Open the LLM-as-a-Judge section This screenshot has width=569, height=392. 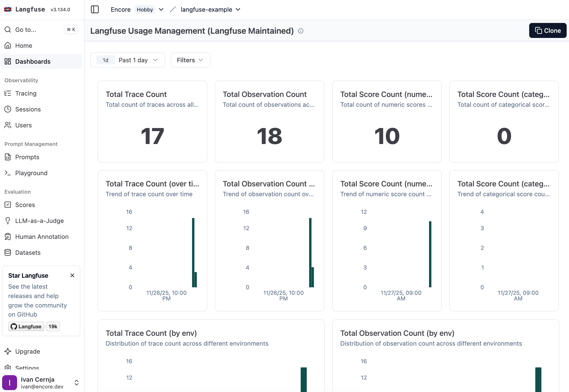coord(39,221)
